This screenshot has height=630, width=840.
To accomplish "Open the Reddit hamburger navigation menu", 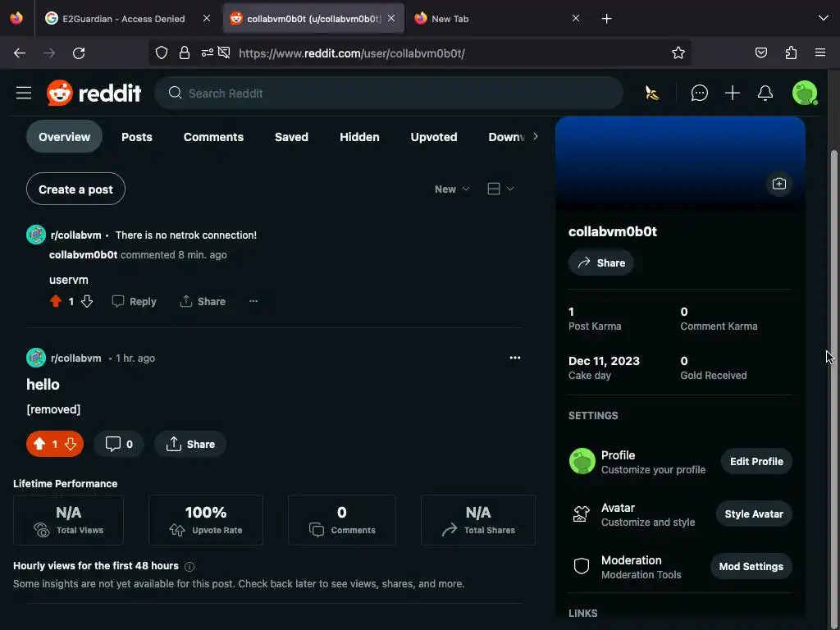I will 24,94.
